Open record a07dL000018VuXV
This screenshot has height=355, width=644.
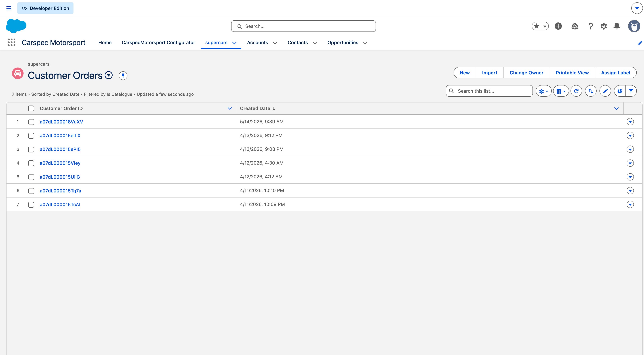point(61,122)
